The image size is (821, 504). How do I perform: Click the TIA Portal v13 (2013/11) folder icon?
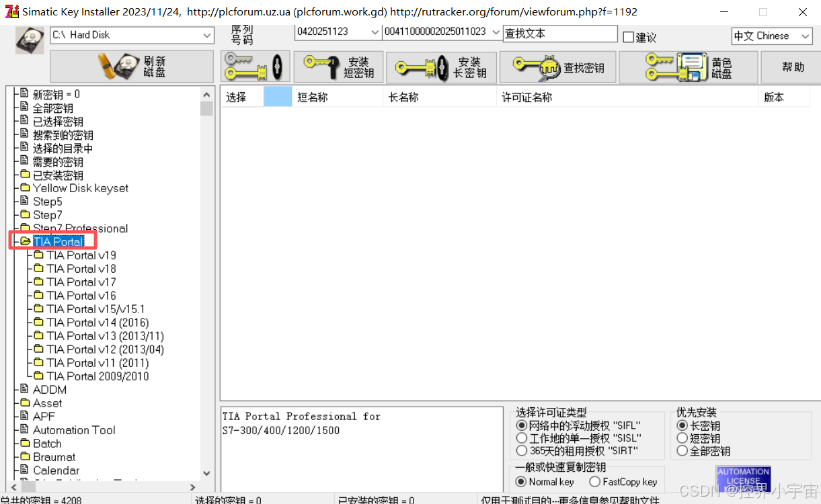point(38,335)
